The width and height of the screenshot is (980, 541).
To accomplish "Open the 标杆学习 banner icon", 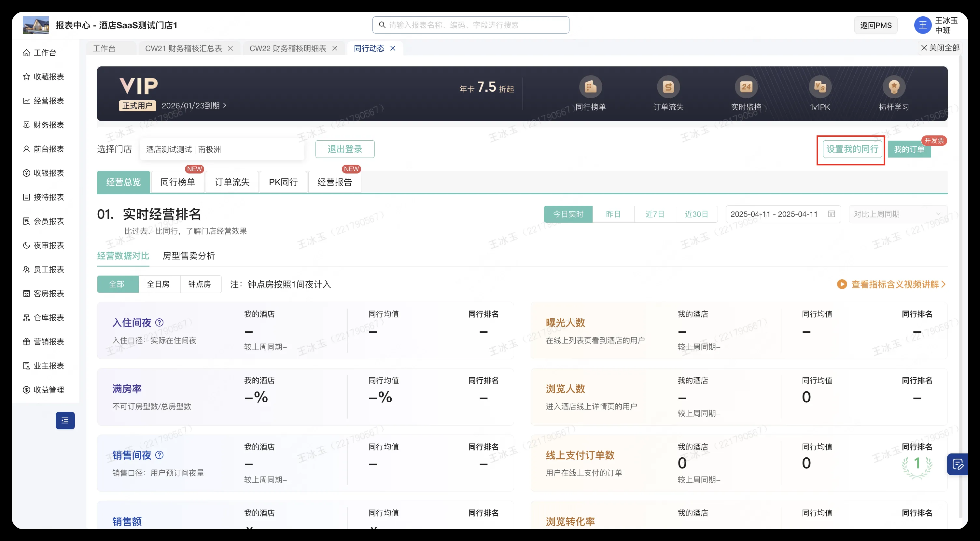I will (894, 87).
